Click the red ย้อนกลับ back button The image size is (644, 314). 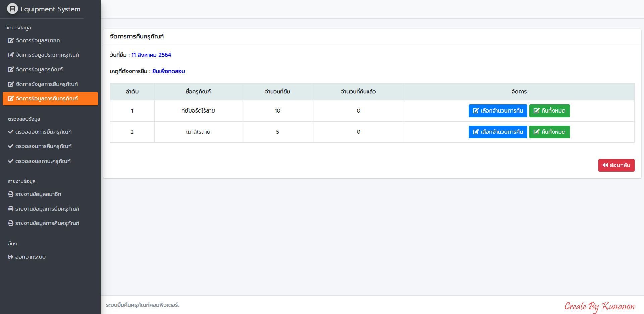tap(616, 165)
